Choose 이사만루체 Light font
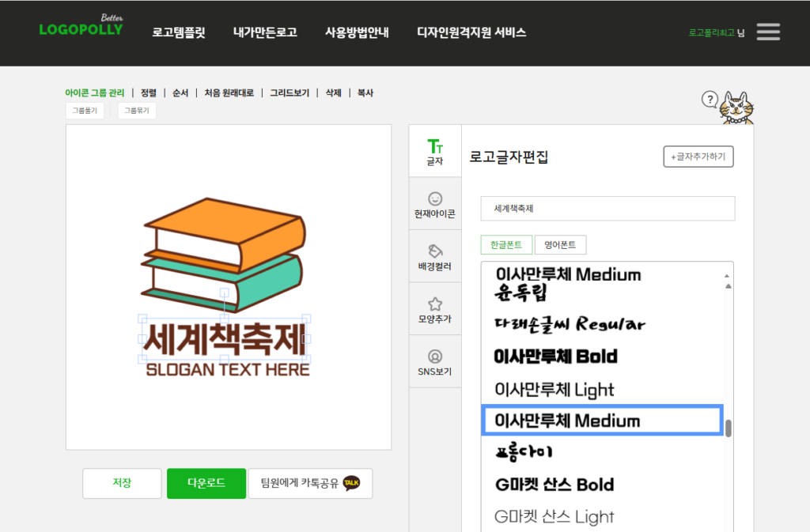This screenshot has width=810, height=532. coord(555,390)
